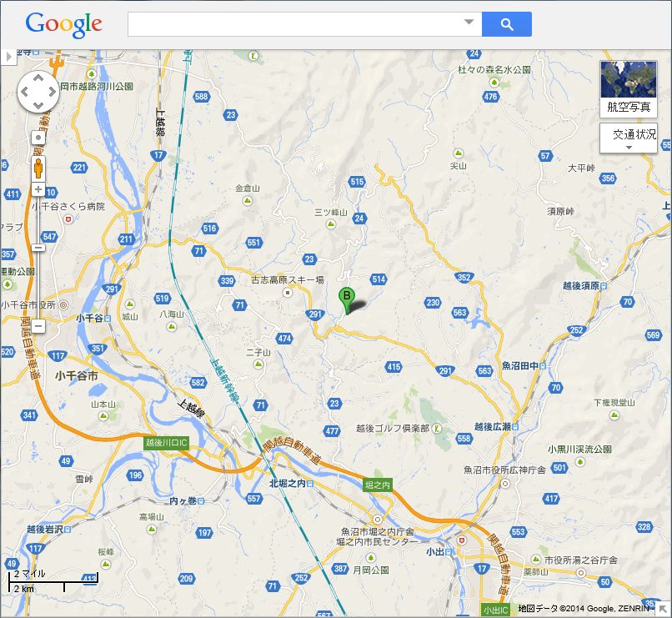Pan the map right with navigation arrow
672x618 pixels.
(x=52, y=92)
